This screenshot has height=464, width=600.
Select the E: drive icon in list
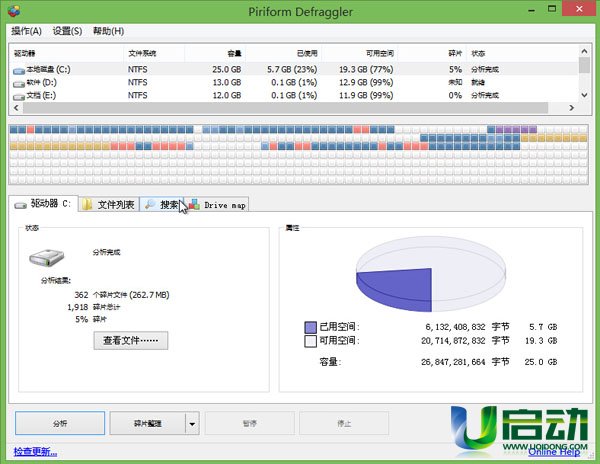[19, 97]
